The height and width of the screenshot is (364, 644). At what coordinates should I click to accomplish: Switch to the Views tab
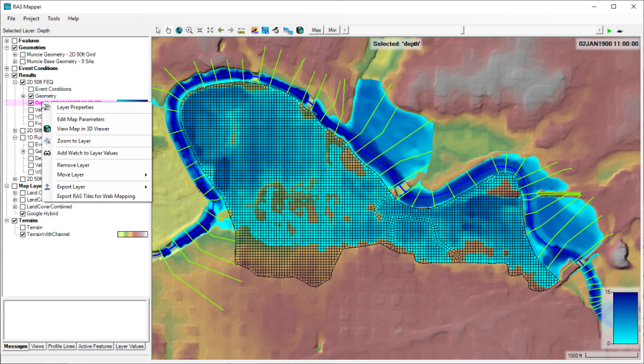[x=37, y=346]
